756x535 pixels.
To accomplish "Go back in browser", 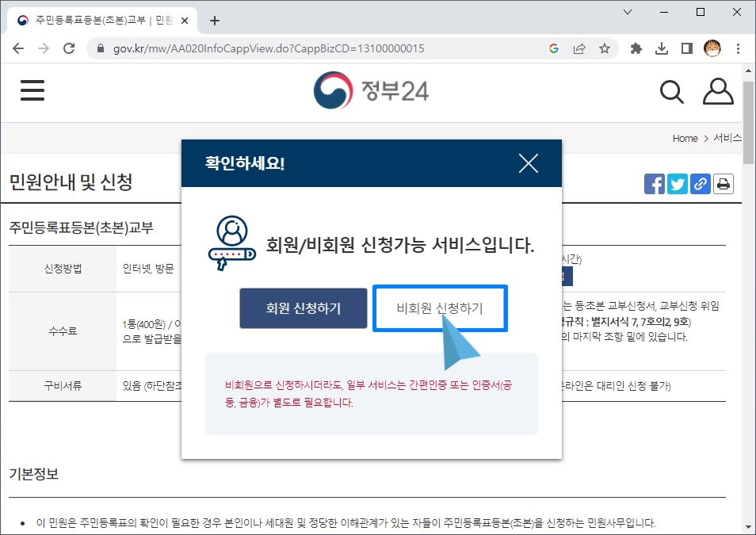I will [x=18, y=48].
